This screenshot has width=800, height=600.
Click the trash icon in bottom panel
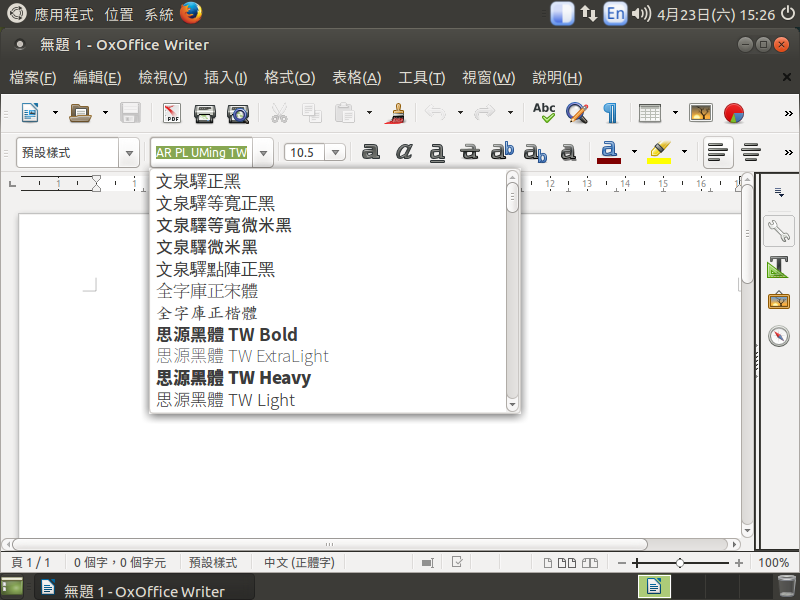click(786, 587)
